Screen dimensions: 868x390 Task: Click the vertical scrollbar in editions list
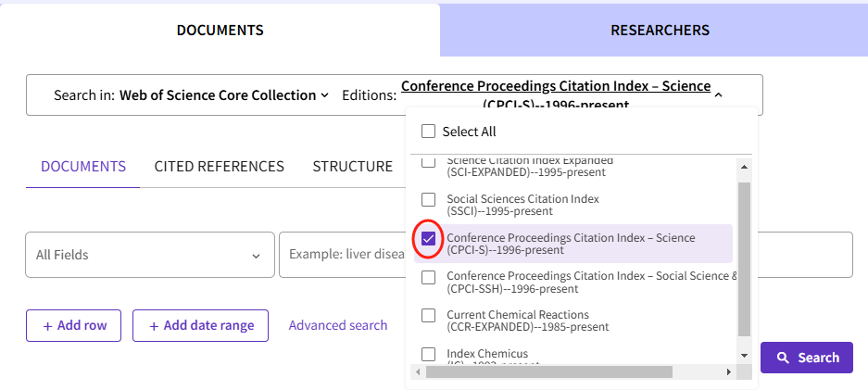click(743, 259)
